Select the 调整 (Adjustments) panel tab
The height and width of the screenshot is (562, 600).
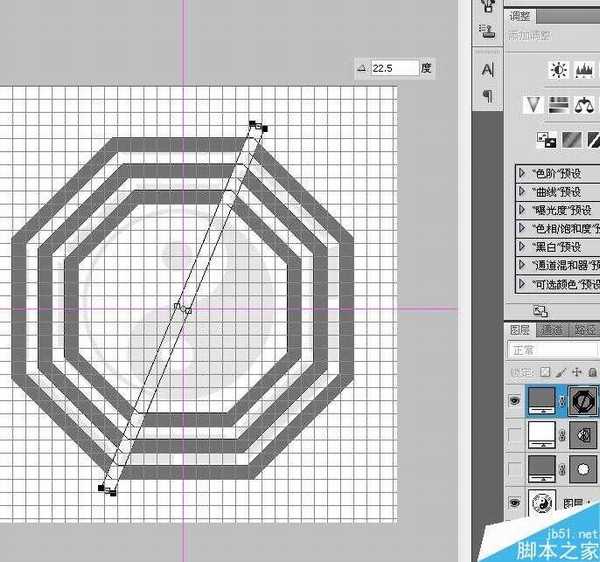point(520,16)
